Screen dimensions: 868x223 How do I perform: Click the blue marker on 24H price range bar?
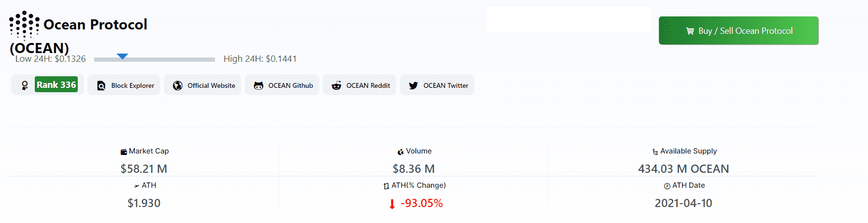pyautogui.click(x=123, y=56)
